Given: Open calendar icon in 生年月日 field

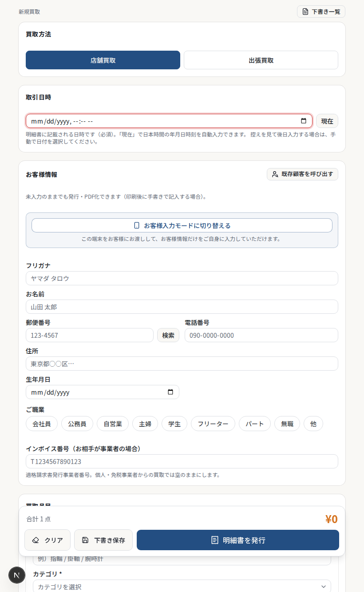Looking at the screenshot, I should (x=170, y=392).
